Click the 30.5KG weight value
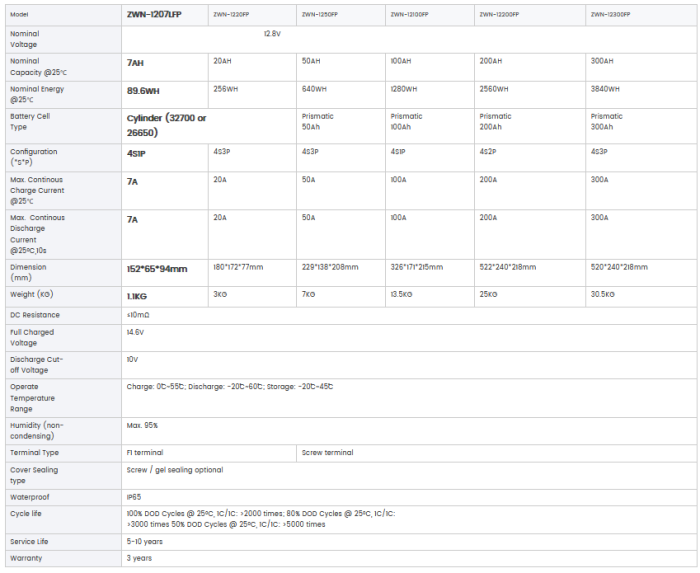 [x=604, y=294]
